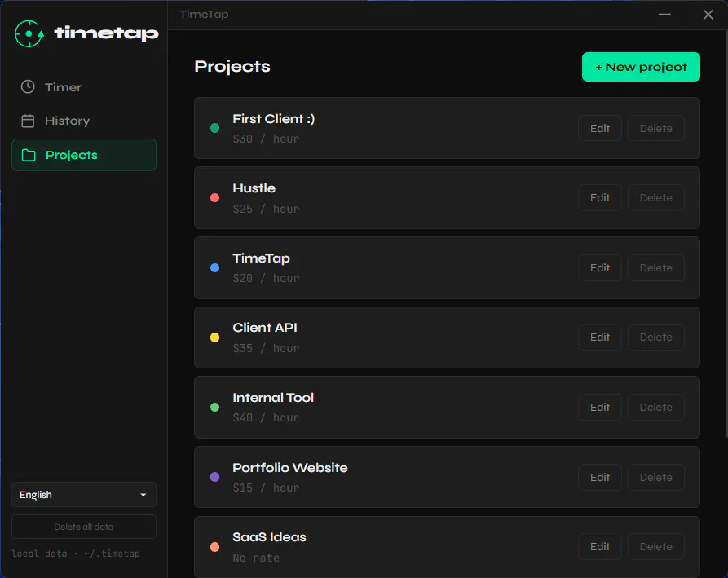Click the Projects folder icon
The height and width of the screenshot is (578, 728).
point(29,155)
